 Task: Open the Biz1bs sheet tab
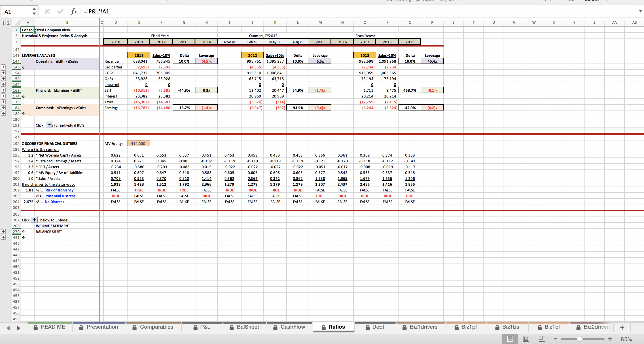point(507,327)
